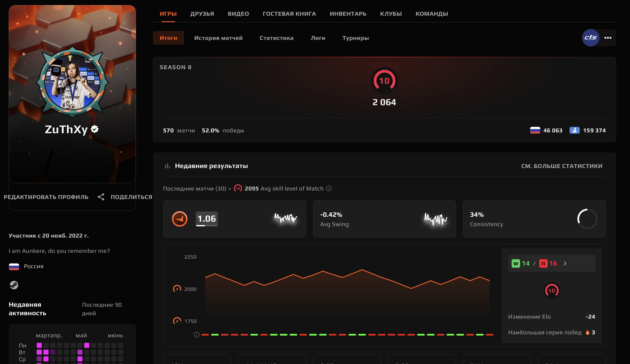Click the last red match result marker
This screenshot has width=630, height=364.
pyautogui.click(x=490, y=335)
